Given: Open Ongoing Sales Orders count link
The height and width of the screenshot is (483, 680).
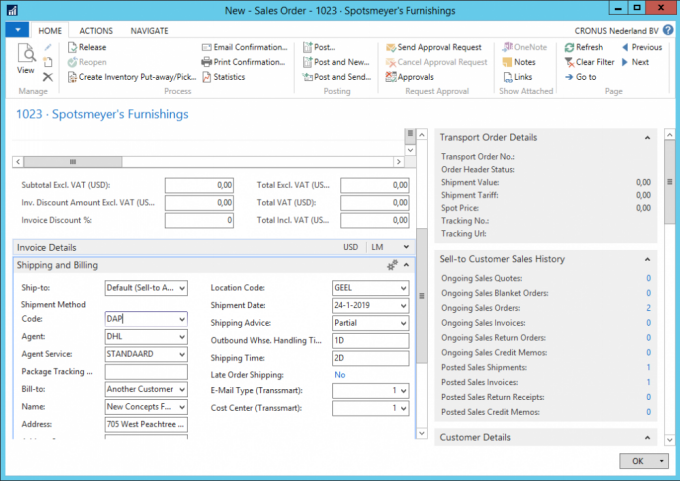Looking at the screenshot, I should click(x=648, y=308).
